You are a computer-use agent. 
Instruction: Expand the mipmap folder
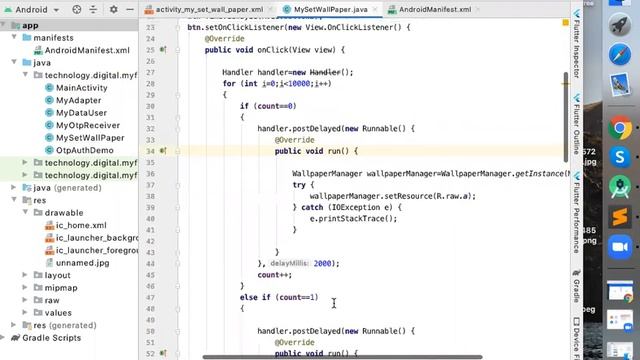pos(25,288)
